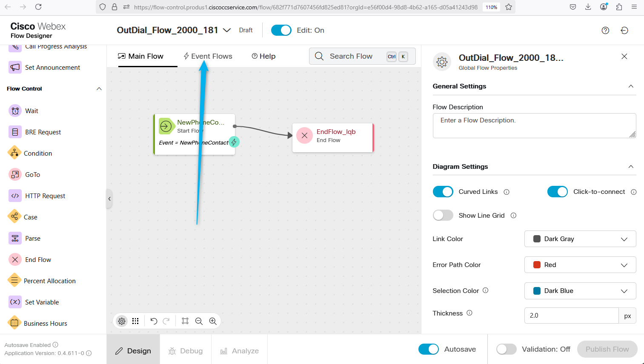Click the fit-to-screen icon in canvas toolbar
Screen dimensions: 644x364
coord(185,321)
